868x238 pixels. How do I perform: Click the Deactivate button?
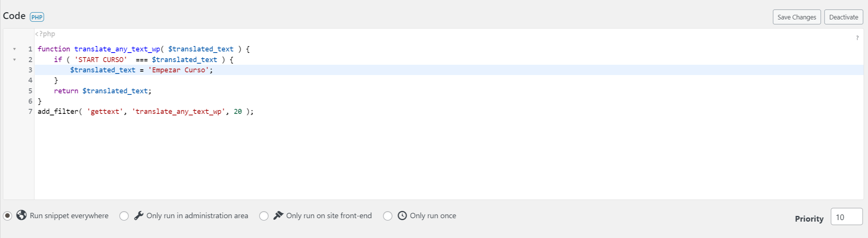click(x=844, y=17)
